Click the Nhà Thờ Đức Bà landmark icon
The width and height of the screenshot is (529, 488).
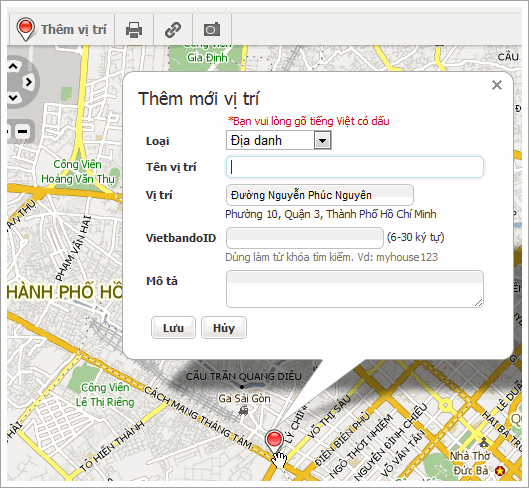point(484,442)
